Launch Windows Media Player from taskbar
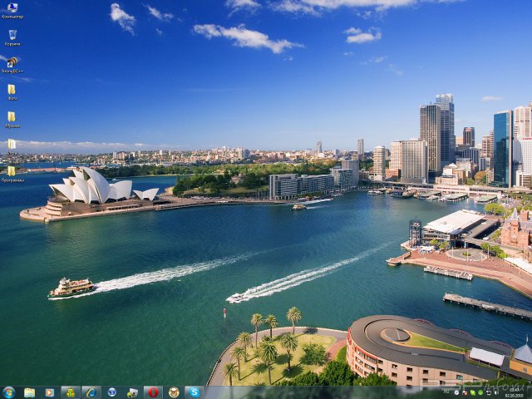 pyautogui.click(x=50, y=392)
